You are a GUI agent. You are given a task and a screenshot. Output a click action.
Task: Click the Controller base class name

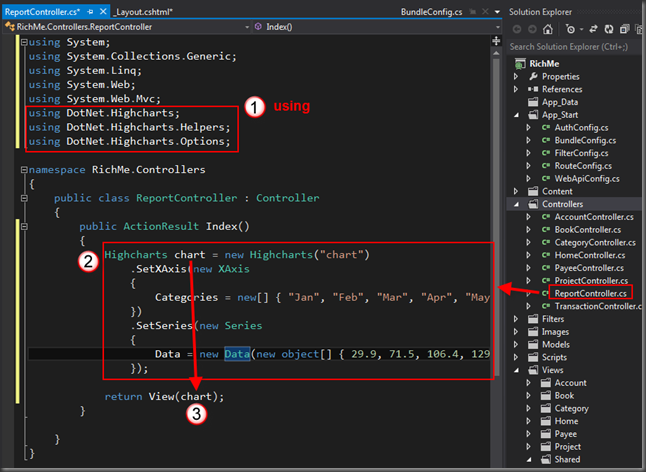coord(288,198)
